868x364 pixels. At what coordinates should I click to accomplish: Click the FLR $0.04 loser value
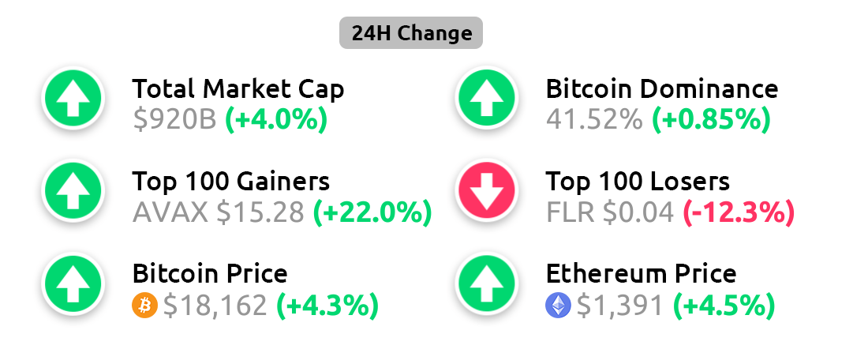click(x=610, y=212)
